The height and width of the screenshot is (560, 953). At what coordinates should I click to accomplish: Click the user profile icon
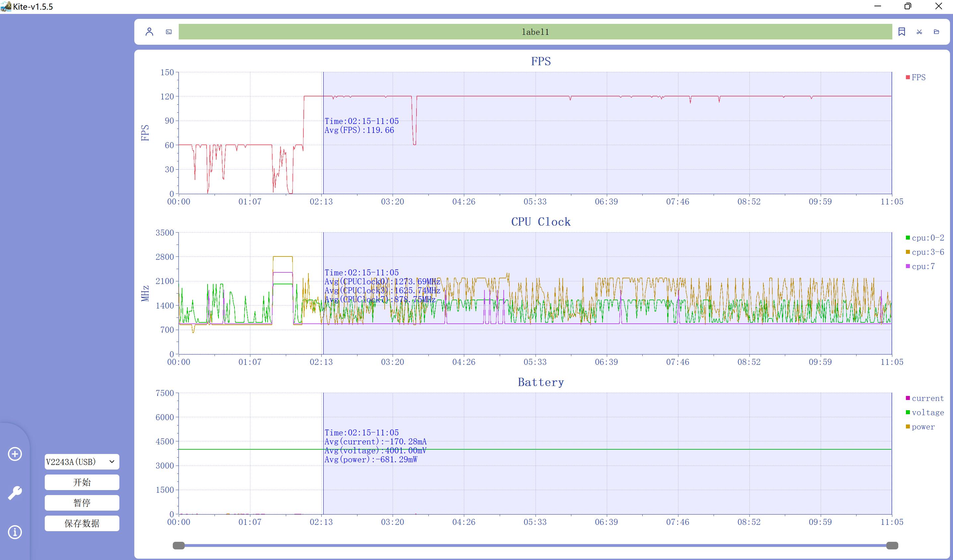(149, 32)
